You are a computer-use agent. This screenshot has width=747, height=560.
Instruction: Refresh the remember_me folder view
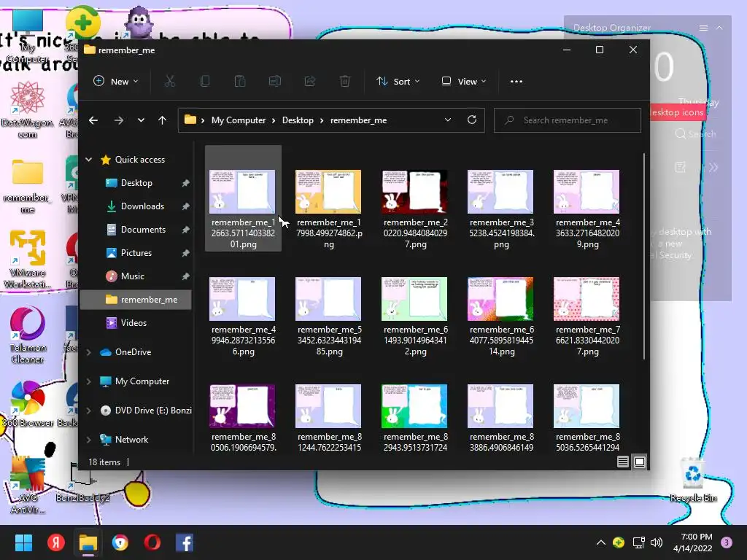point(472,120)
